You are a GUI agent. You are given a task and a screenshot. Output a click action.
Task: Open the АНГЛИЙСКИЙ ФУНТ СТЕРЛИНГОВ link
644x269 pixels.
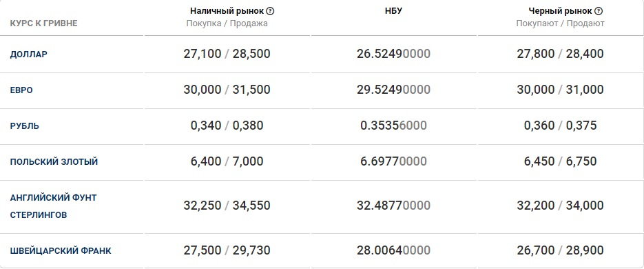click(54, 206)
